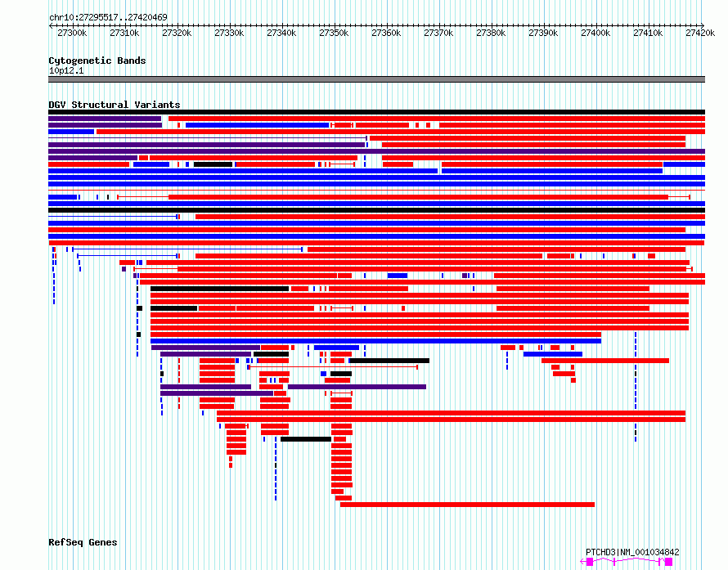The image size is (728, 570).
Task: Click the 10p12.1 band label
Action: point(66,70)
